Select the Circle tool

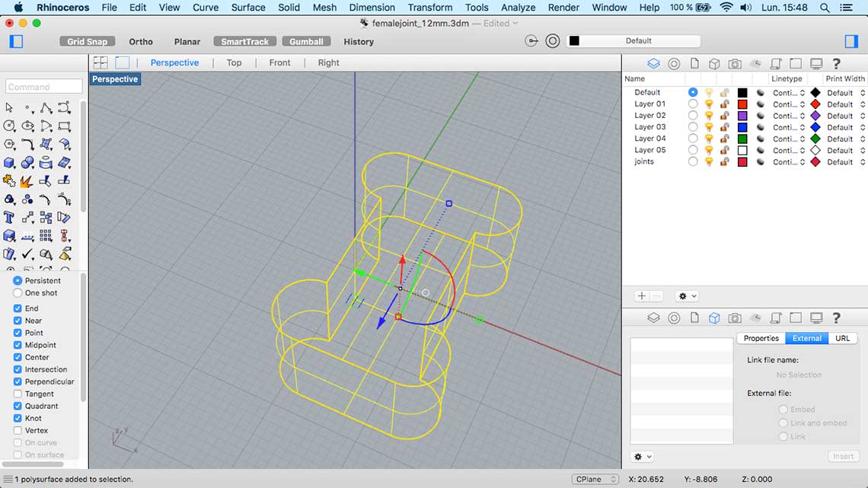pyautogui.click(x=9, y=126)
